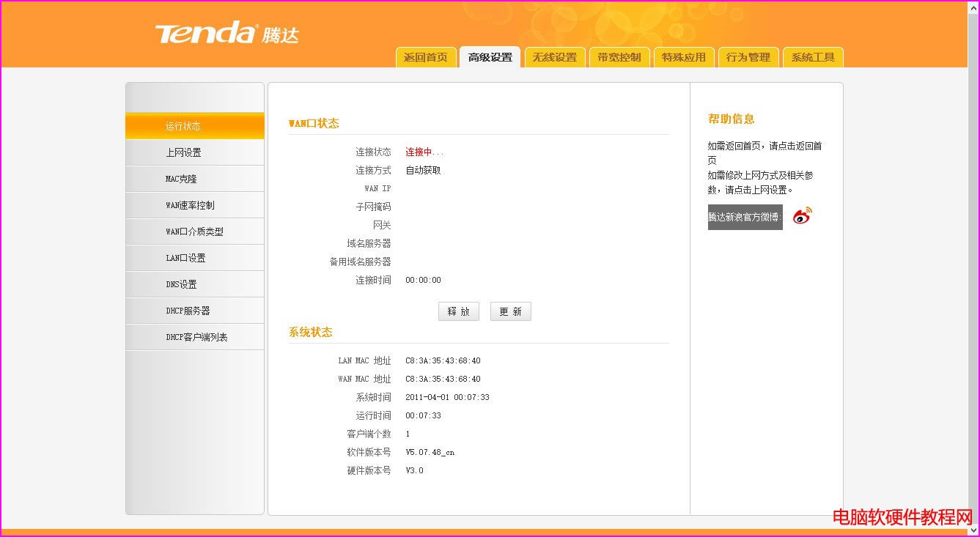The image size is (980, 537).
Task: Open the 带宽控制 tab
Action: (x=619, y=57)
